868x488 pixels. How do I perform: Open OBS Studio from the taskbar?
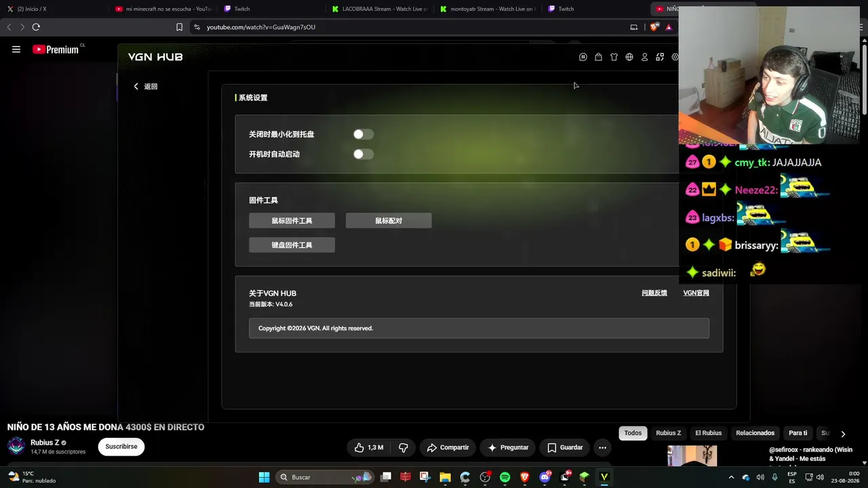[x=485, y=477]
